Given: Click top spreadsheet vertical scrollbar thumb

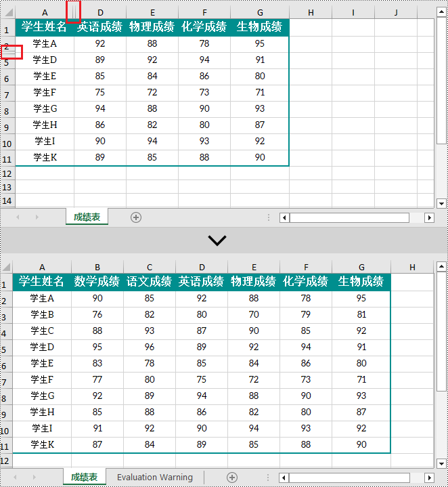Looking at the screenshot, I should (x=441, y=81).
